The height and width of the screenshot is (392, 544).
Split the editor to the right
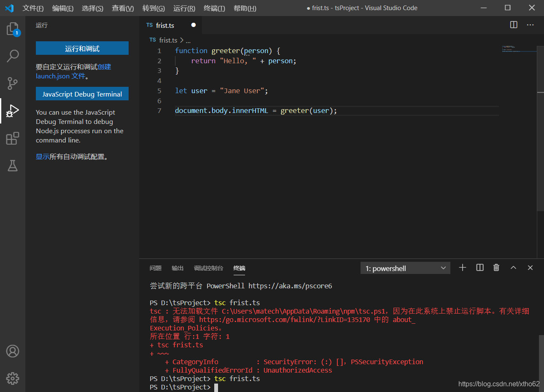tap(514, 25)
